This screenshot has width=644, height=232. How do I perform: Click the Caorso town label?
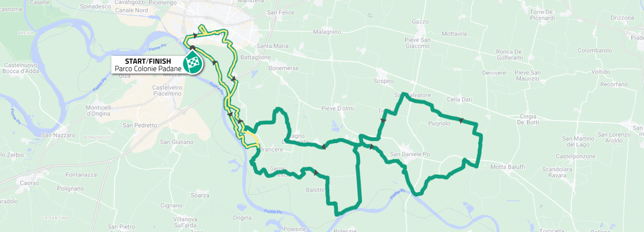click(x=29, y=183)
